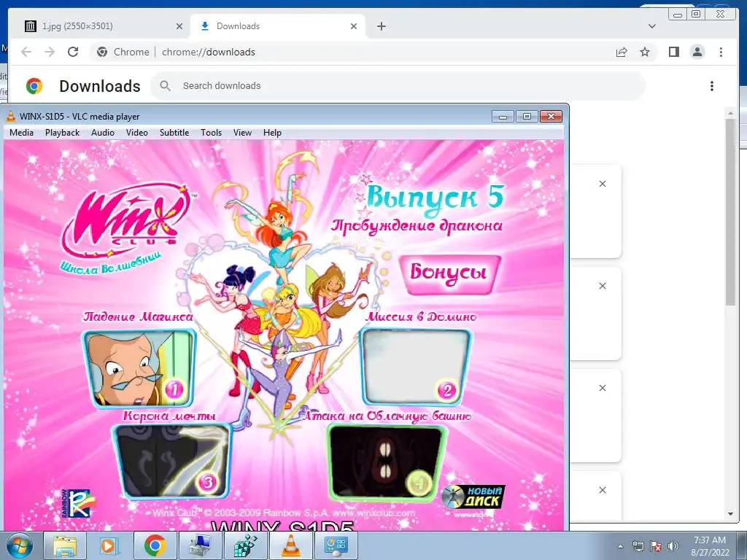Bookmark this page with the star icon
This screenshot has width=747, height=560.
click(645, 52)
